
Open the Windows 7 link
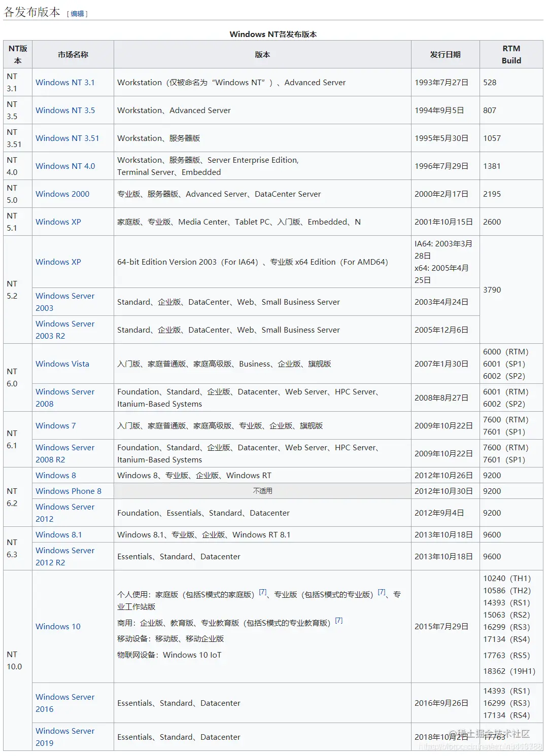[x=55, y=425]
